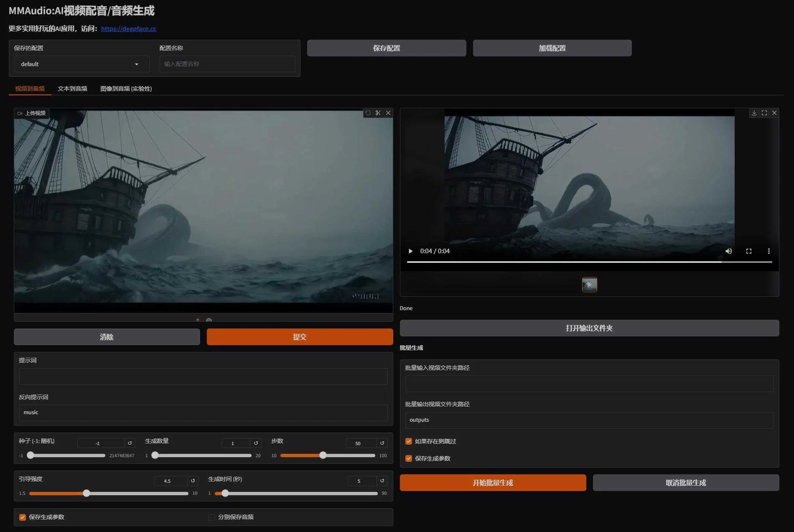Click the 生成数量 number box showing 1
Image resolution: width=794 pixels, height=532 pixels.
tap(236, 443)
